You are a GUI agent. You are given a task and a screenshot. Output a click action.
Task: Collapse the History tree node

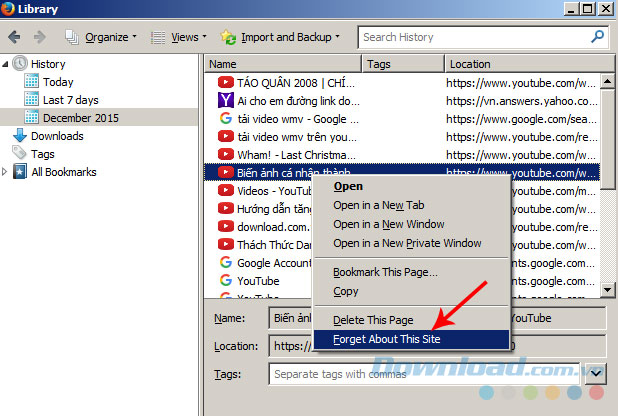6,64
